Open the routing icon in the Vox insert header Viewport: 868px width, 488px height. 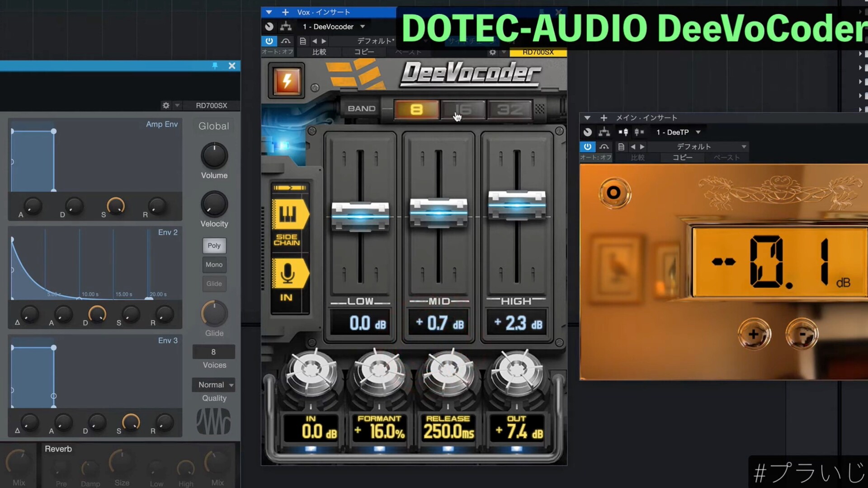pos(286,27)
